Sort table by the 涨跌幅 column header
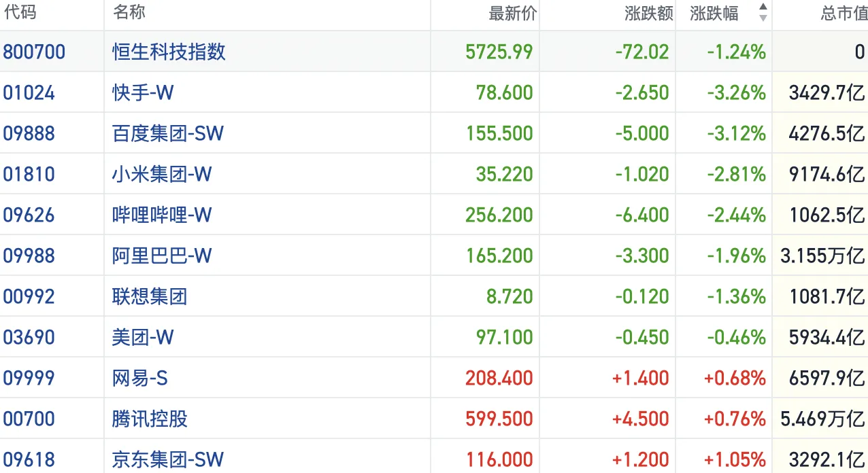 click(714, 12)
